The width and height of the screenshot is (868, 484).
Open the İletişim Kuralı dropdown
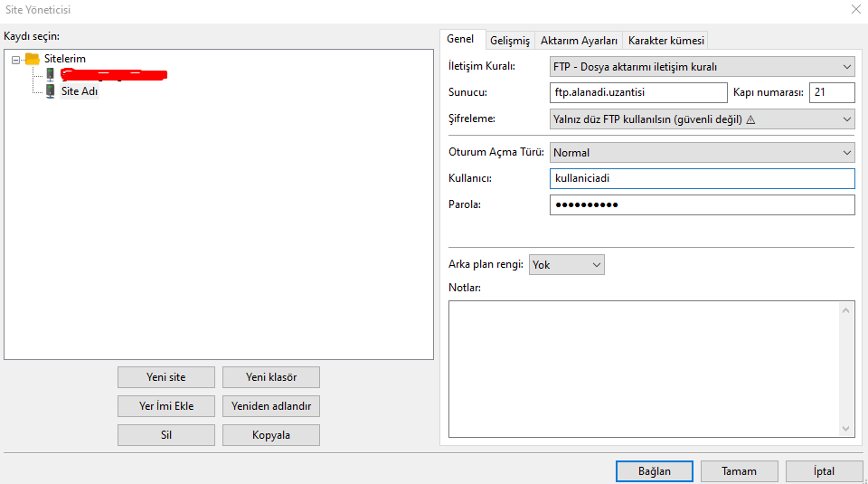pyautogui.click(x=702, y=66)
